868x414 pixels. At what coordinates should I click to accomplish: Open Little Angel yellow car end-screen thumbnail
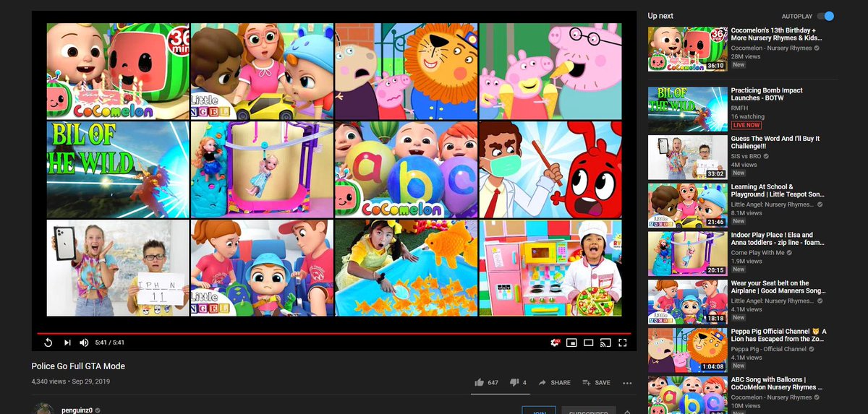pos(261,71)
